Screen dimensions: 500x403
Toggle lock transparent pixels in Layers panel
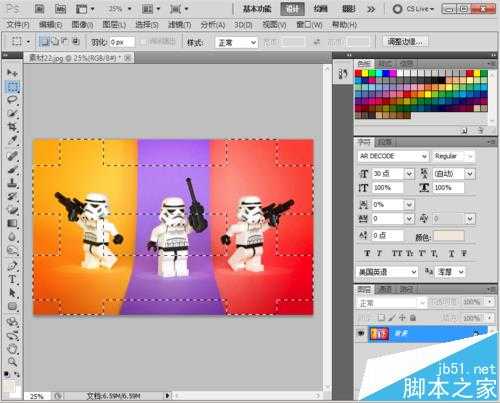[381, 317]
